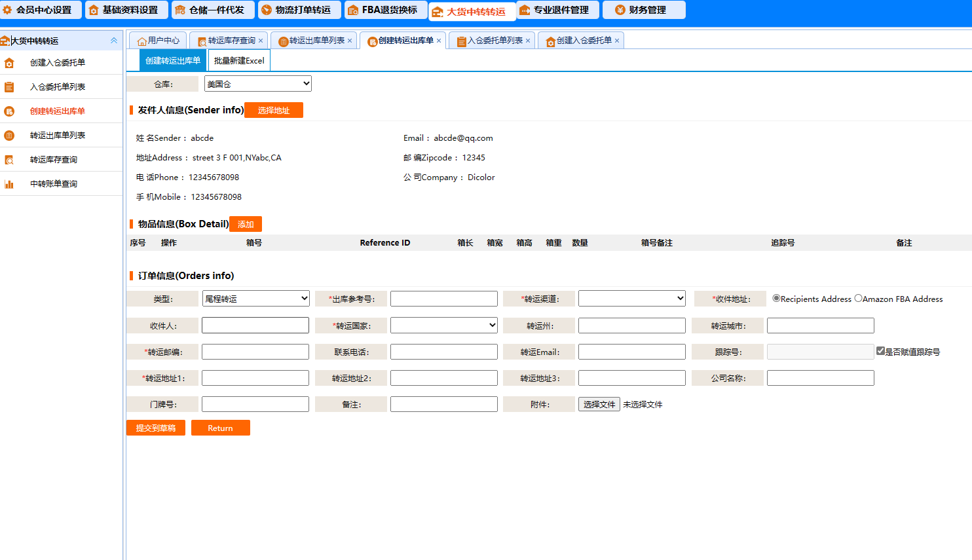This screenshot has height=560, width=972.
Task: Click the 备注 input field
Action: tap(444, 404)
